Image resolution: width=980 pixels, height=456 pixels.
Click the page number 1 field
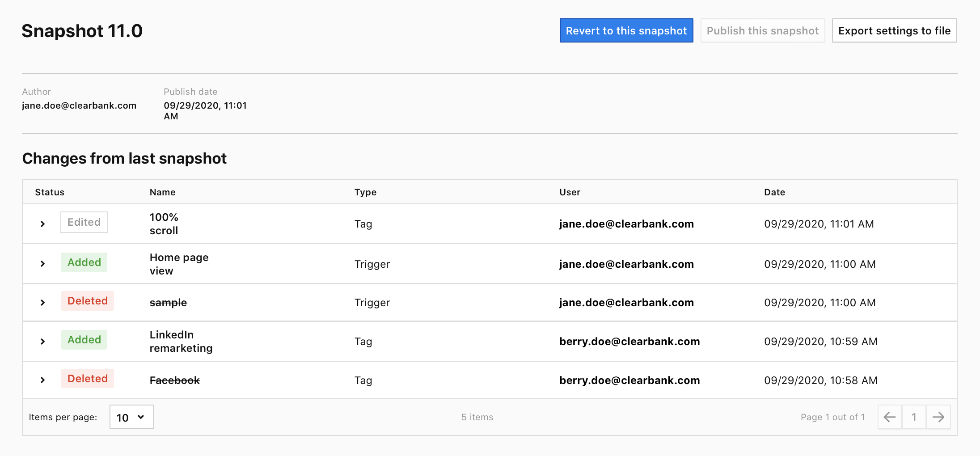click(914, 417)
